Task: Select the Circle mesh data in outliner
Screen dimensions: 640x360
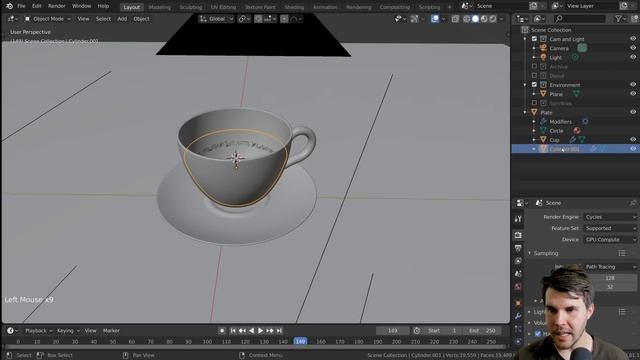Action: (556, 131)
